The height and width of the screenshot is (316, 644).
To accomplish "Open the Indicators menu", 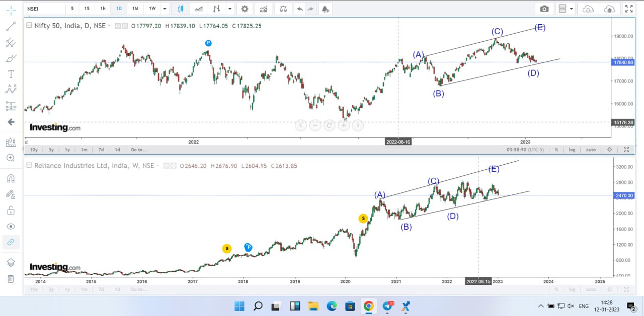I will 264,9.
